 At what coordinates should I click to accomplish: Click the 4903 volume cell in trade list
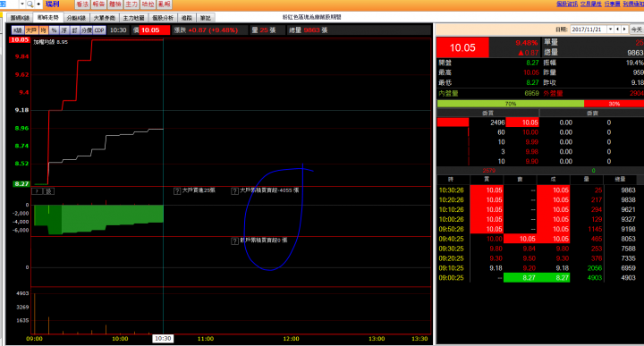tap(594, 278)
